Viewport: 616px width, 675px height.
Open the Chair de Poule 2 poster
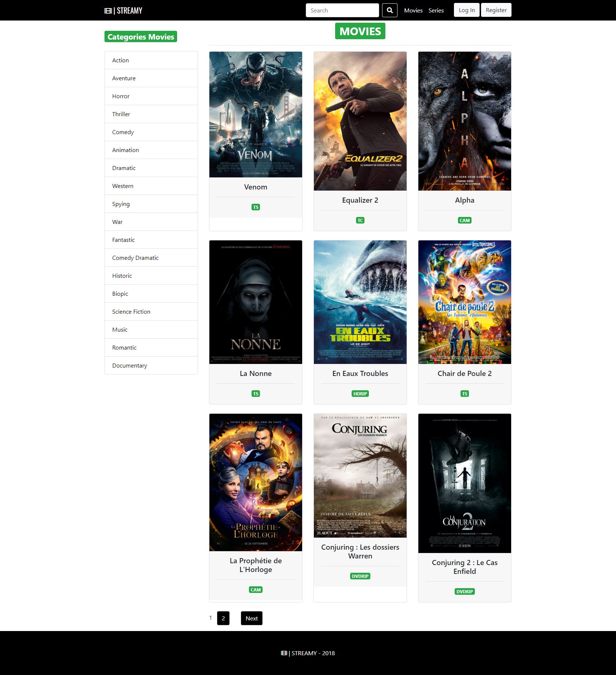465,302
